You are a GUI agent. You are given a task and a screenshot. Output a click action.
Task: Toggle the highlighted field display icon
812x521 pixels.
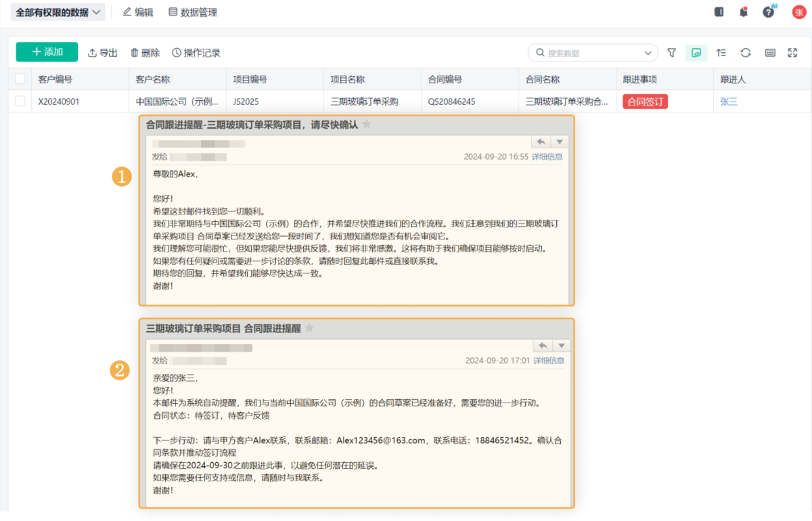pos(696,53)
